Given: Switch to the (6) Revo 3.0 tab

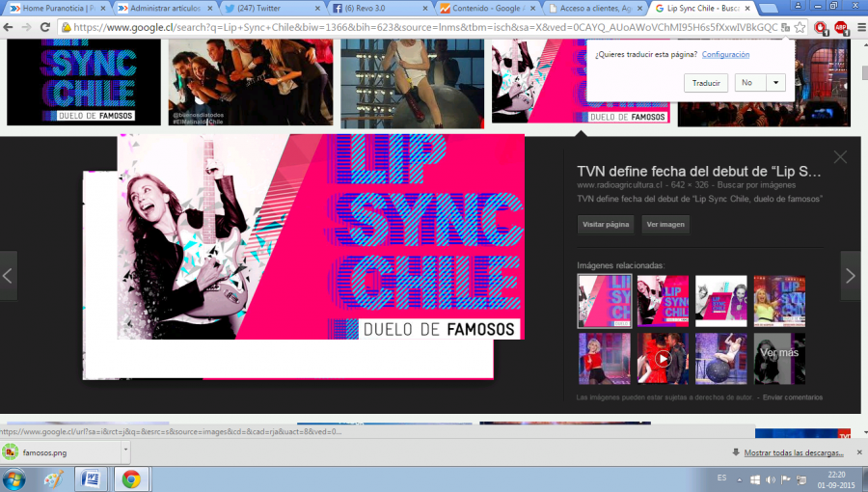Looking at the screenshot, I should 379,9.
